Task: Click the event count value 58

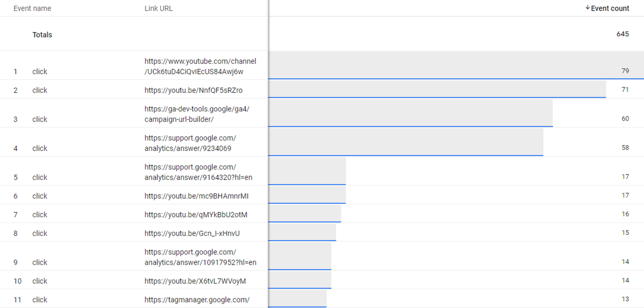Action: [625, 147]
